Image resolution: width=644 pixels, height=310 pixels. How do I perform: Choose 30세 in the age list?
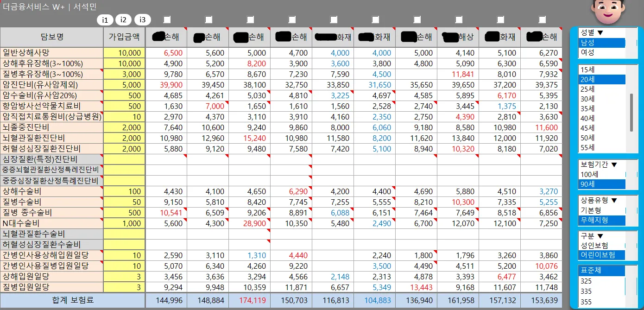tap(601, 99)
